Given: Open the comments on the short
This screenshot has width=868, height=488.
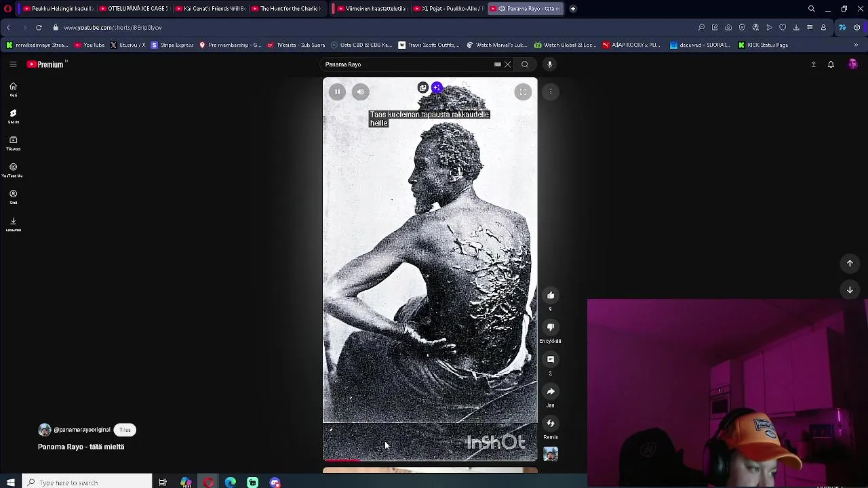Looking at the screenshot, I should tap(551, 359).
